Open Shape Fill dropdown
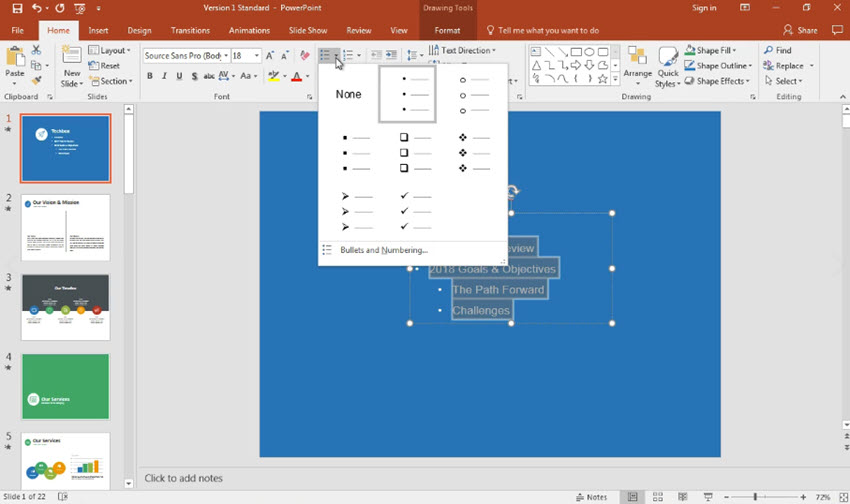850x504 pixels. (710, 50)
